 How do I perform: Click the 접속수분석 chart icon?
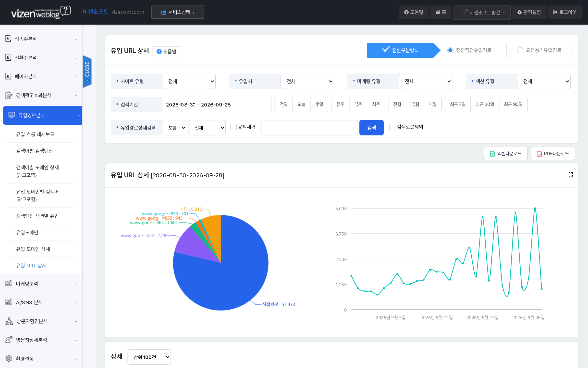8,39
